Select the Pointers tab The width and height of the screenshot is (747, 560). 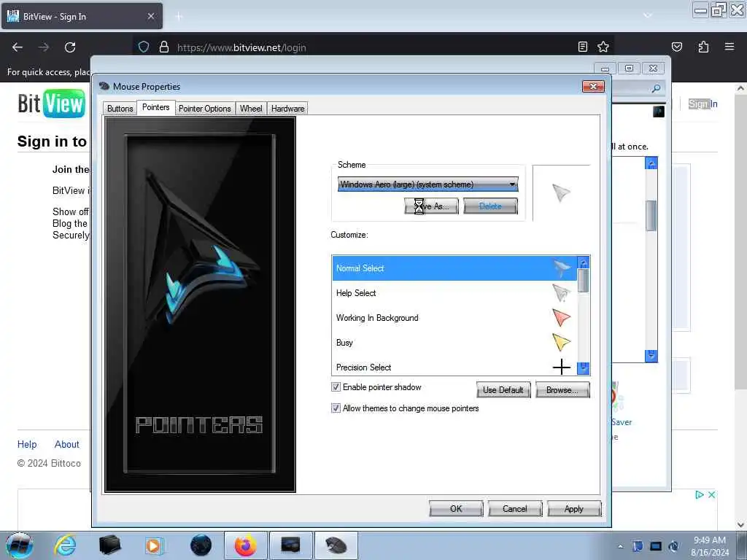(156, 107)
